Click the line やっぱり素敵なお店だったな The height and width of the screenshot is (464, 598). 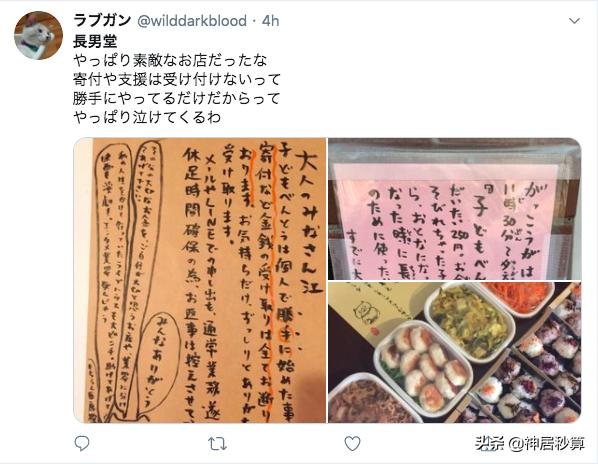tap(170, 60)
